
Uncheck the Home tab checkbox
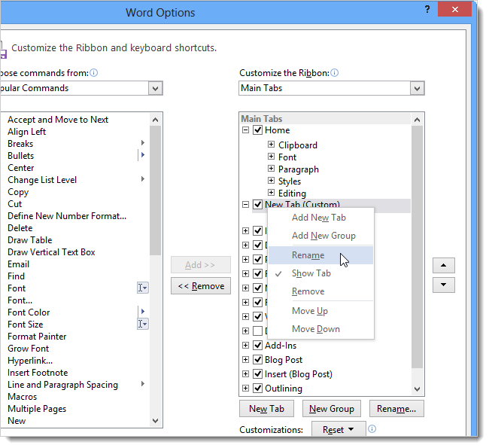tap(257, 130)
